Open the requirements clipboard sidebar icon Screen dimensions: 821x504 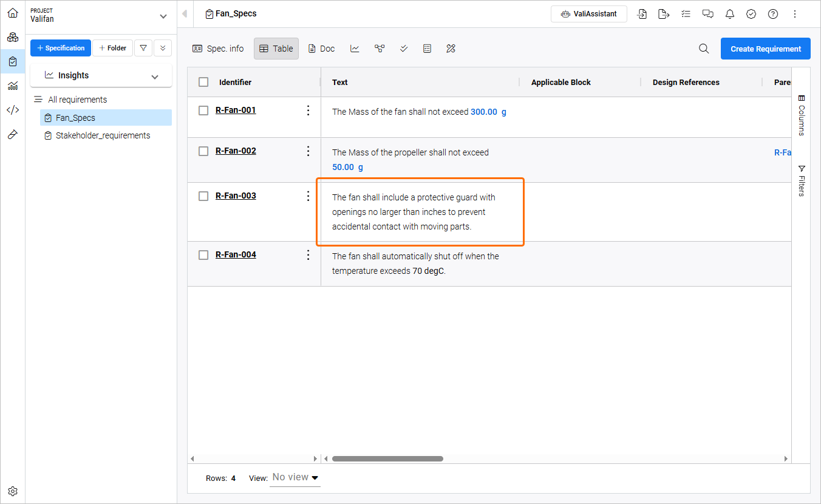click(x=12, y=61)
